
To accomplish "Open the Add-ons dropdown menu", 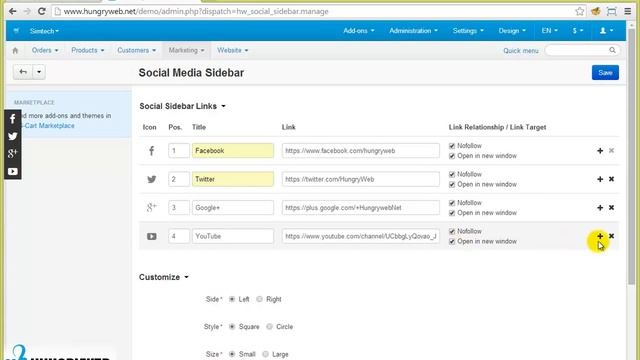I will (358, 31).
